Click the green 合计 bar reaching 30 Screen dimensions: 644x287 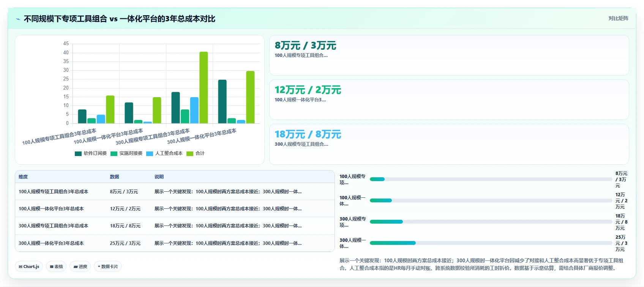pos(250,97)
